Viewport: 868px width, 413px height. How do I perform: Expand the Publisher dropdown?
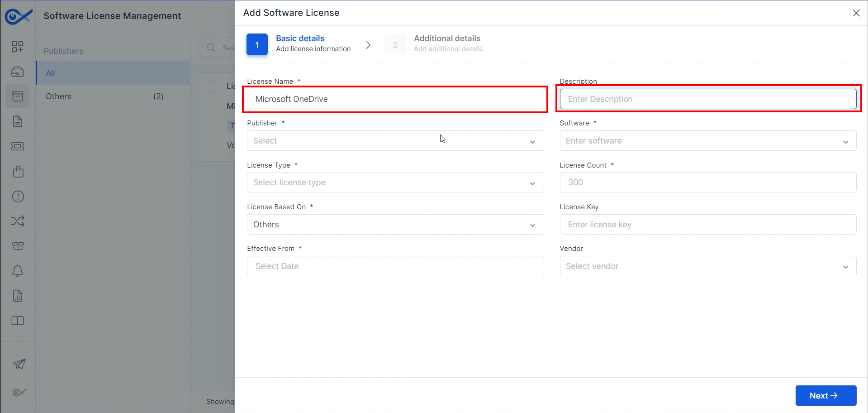click(395, 141)
